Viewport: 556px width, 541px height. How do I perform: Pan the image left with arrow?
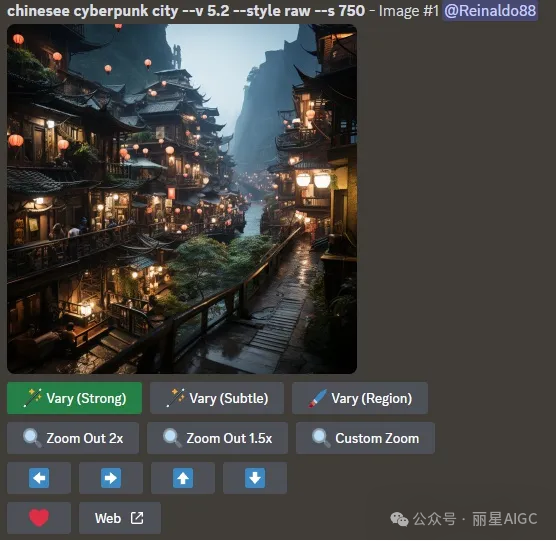click(39, 478)
